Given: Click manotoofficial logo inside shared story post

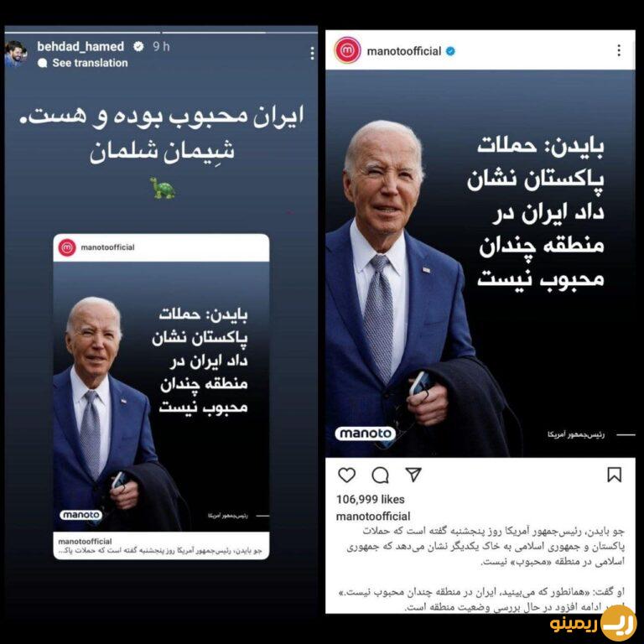Looking at the screenshot, I should coord(67,247).
